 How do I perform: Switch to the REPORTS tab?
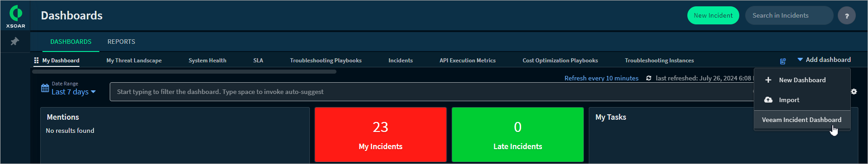tap(121, 42)
